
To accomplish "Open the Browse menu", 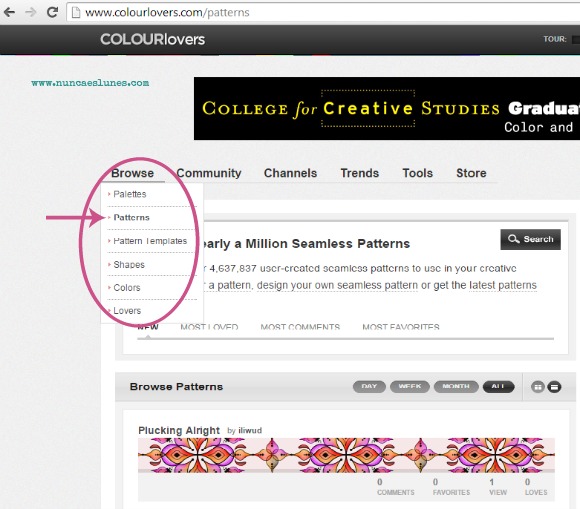I will pyautogui.click(x=132, y=173).
